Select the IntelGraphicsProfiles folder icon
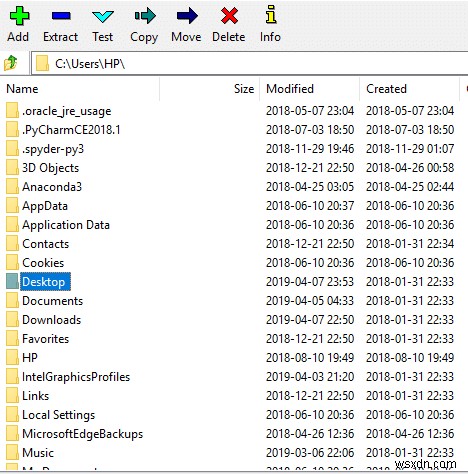Screen dimensions: 468x474 (12, 376)
